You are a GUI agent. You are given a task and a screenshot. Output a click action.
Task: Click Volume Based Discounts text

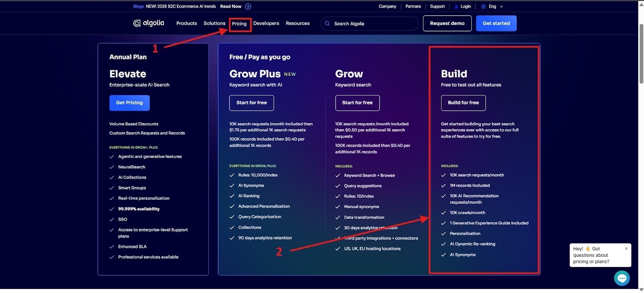(134, 124)
